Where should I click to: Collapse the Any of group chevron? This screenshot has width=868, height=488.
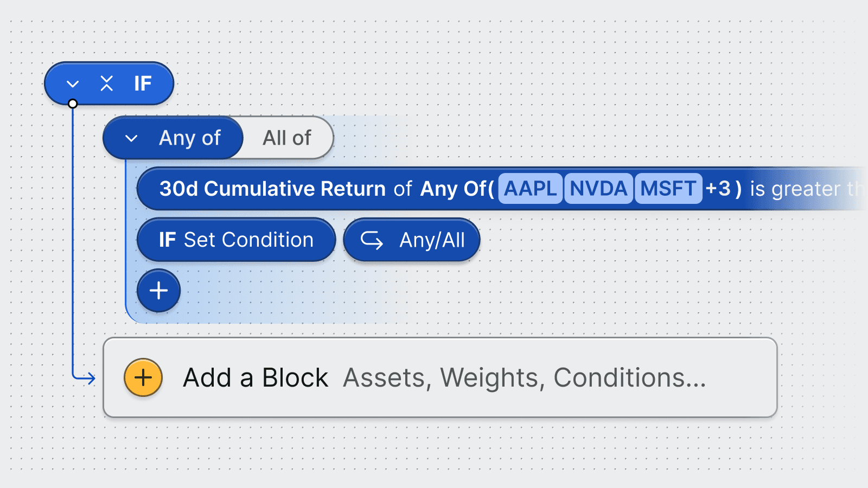pyautogui.click(x=131, y=138)
